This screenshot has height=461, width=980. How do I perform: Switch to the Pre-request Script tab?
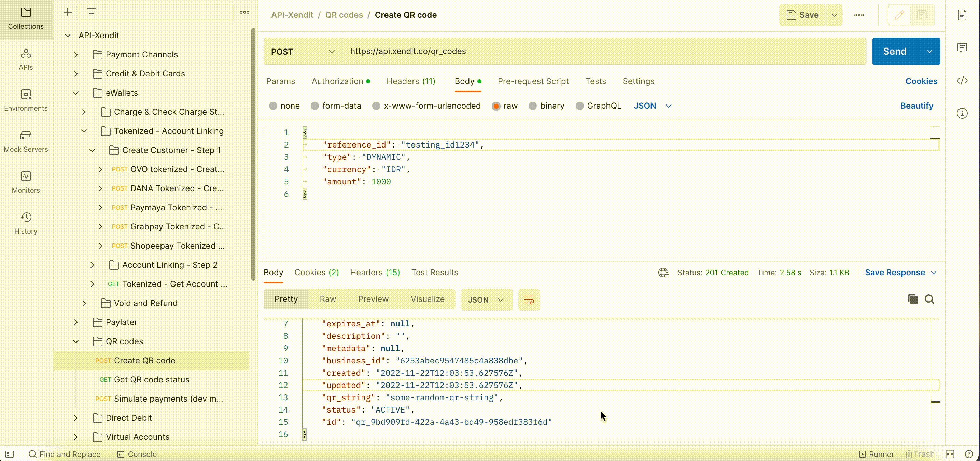click(x=533, y=81)
